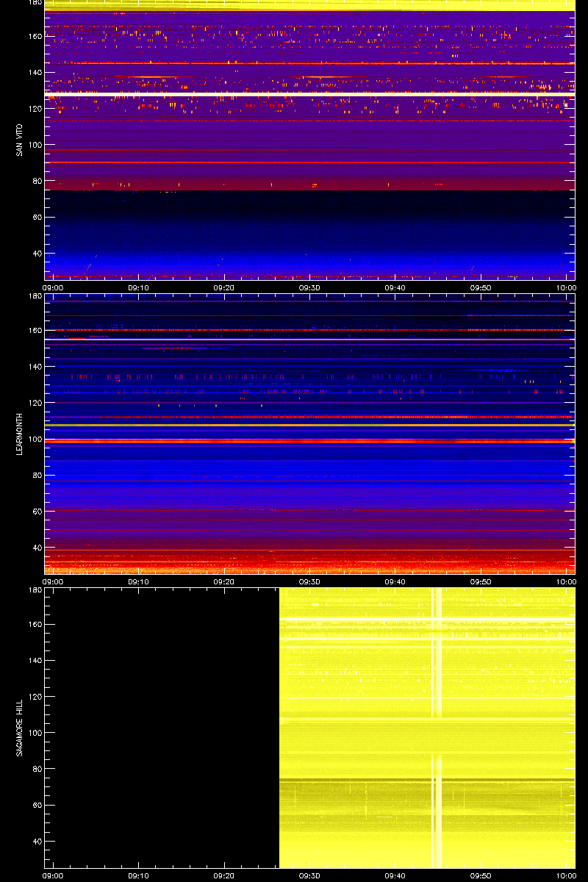Select the 100 label on Learmonth axis
Image resolution: width=588 pixels, height=882 pixels.
(34, 439)
